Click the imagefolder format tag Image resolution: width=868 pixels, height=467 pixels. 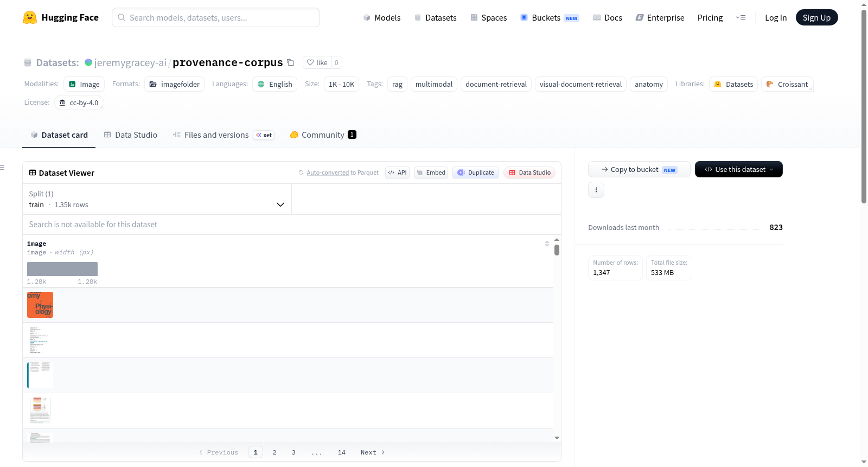tap(175, 84)
